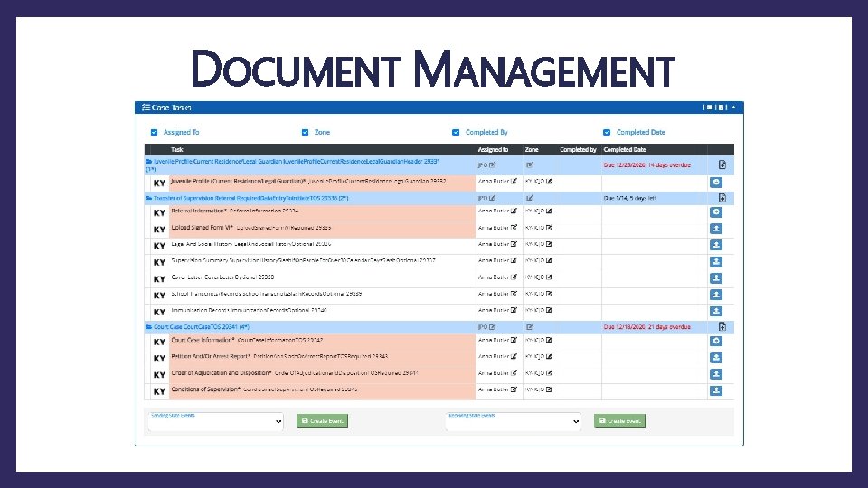
Task: Click add-document icon on Court Case header row
Action: [722, 327]
